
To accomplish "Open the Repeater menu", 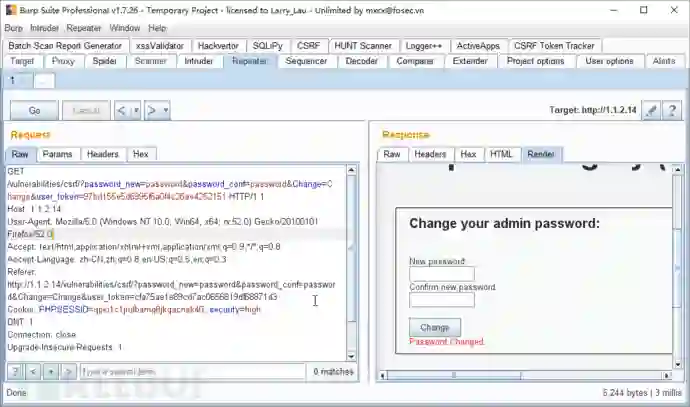I will [x=84, y=28].
